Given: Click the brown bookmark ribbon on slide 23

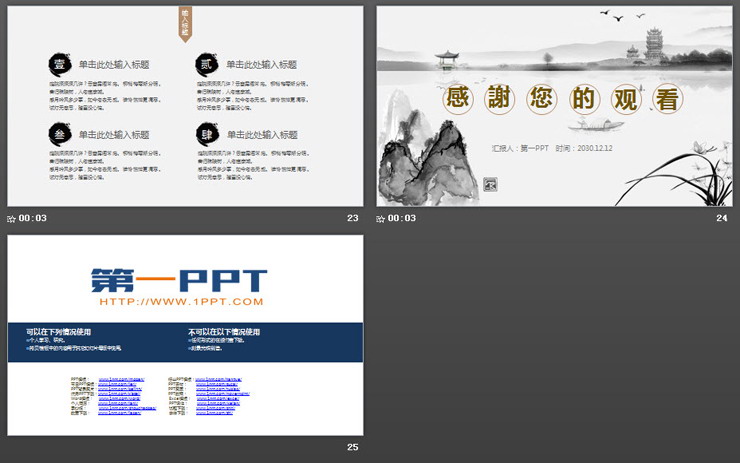Looking at the screenshot, I should tap(185, 25).
